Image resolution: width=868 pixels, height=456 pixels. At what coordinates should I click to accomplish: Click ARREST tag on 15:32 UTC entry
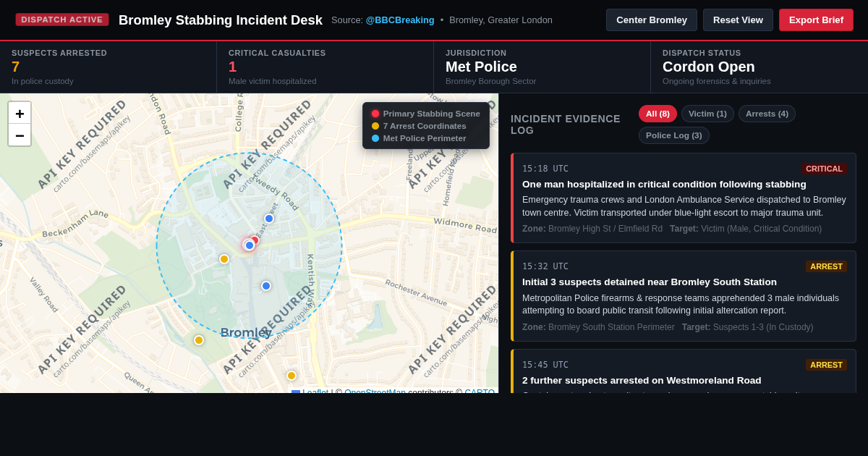pyautogui.click(x=826, y=266)
